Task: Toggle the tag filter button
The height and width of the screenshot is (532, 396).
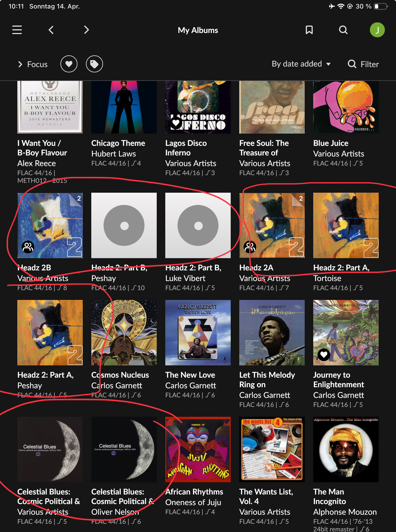Action: tap(94, 64)
